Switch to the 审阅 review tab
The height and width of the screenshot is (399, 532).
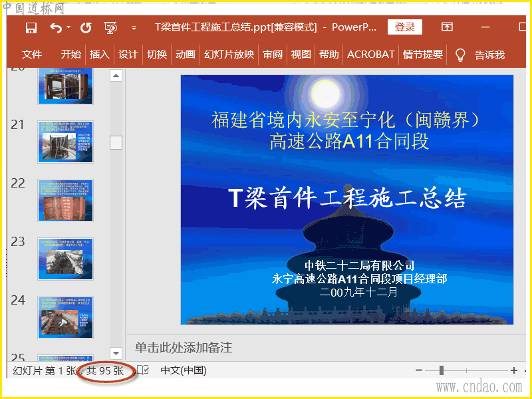[273, 55]
